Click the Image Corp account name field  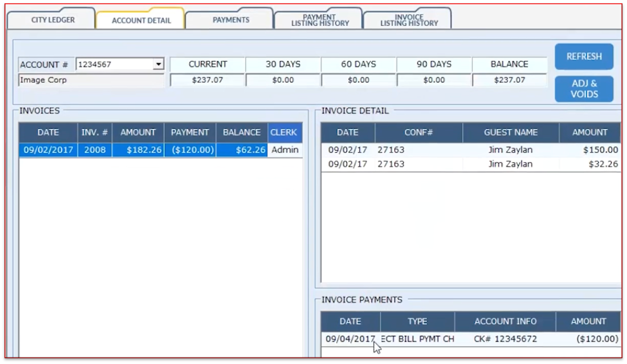[91, 80]
